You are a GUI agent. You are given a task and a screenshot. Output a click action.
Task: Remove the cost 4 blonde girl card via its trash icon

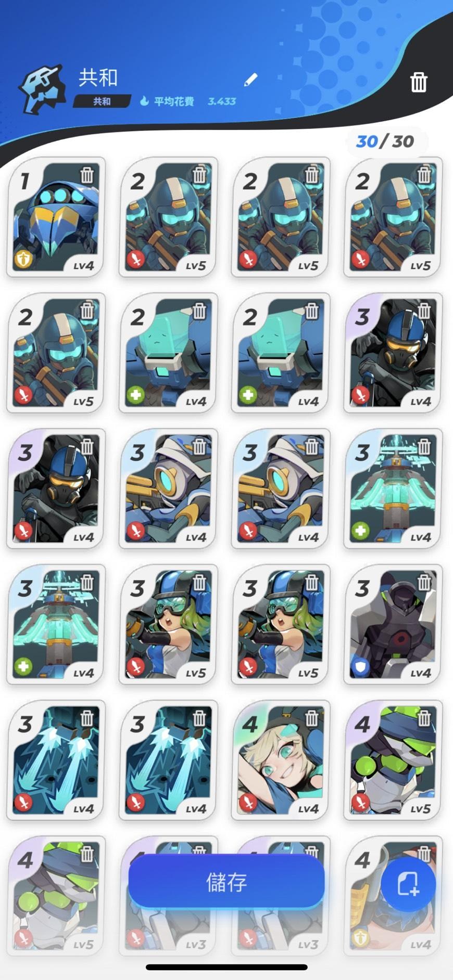pos(311,718)
